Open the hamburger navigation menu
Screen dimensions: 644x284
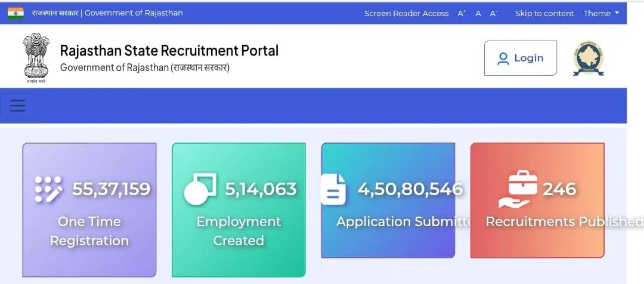[x=18, y=106]
